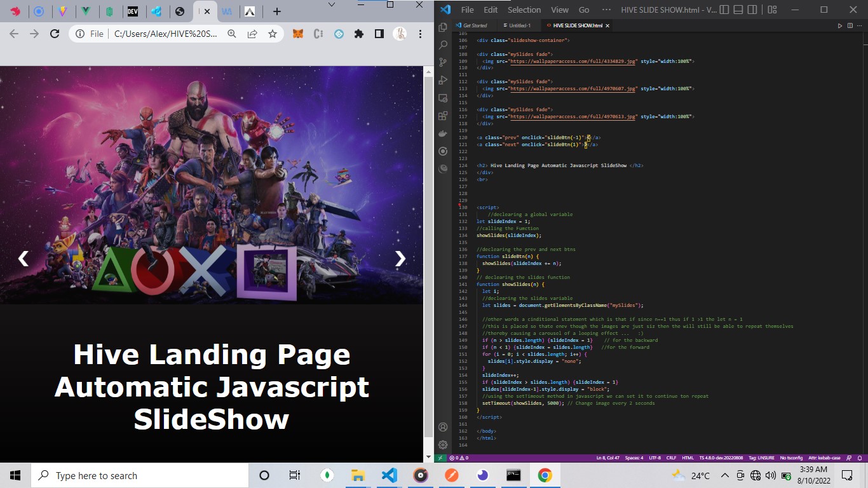Screen dimensions: 868x488
Task: Change line endings via CRLF
Action: coord(671,457)
